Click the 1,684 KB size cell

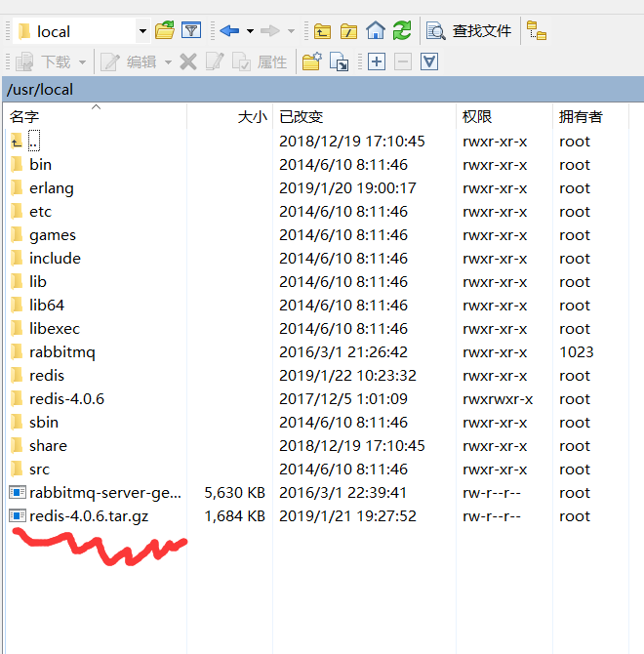click(235, 516)
